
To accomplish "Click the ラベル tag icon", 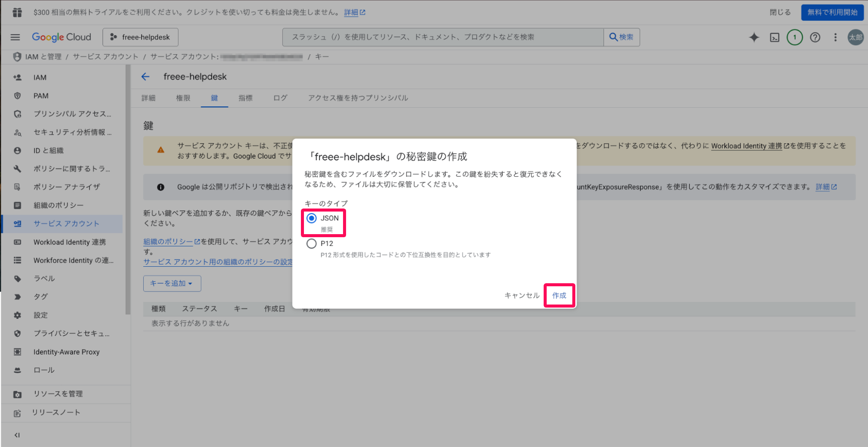I will click(x=17, y=279).
